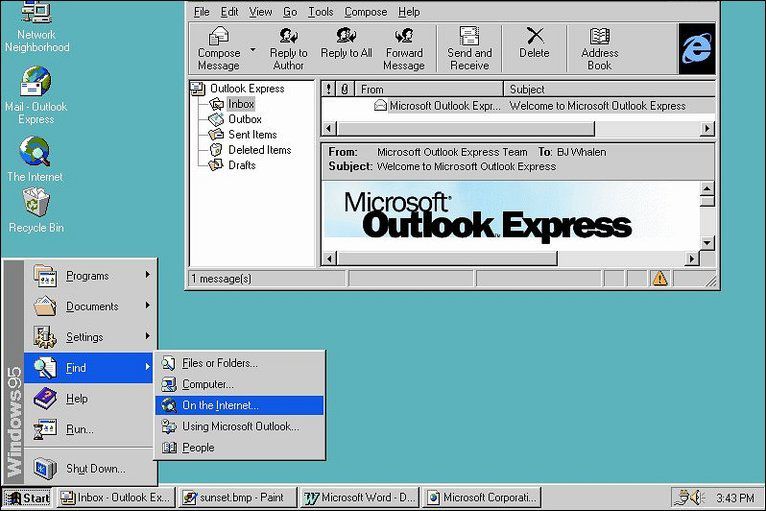This screenshot has height=511, width=766.
Task: Expand the Programs submenu in Start menu
Action: point(90,276)
